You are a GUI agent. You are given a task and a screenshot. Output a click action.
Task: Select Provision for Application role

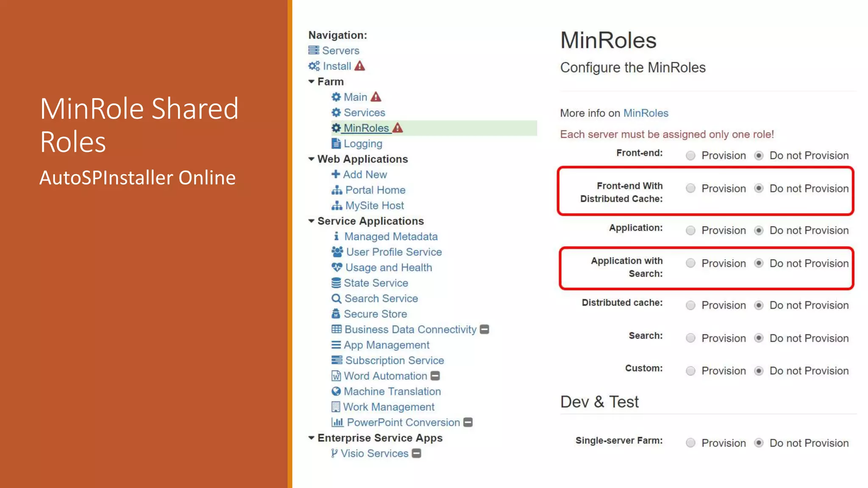(691, 230)
